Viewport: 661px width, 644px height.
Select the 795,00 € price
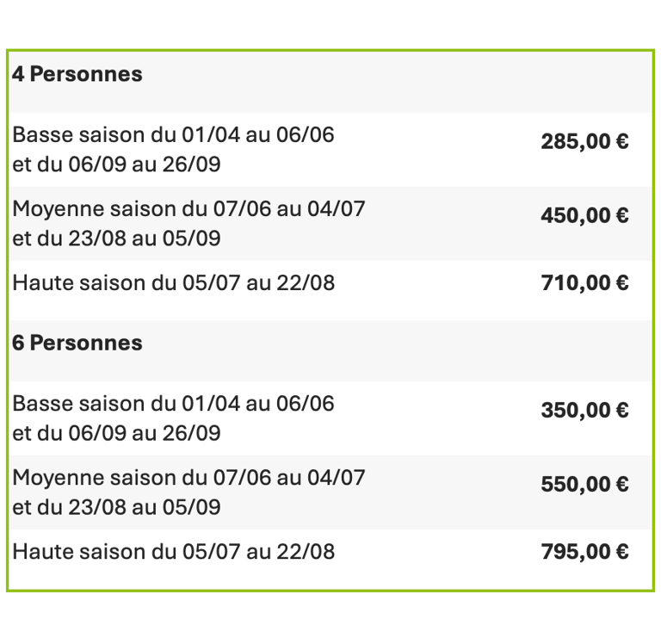tap(584, 552)
